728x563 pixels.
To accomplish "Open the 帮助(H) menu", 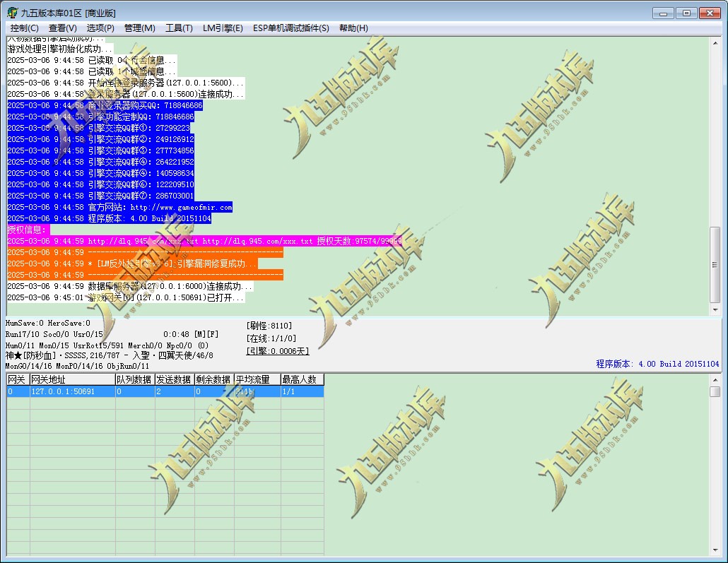I will pyautogui.click(x=353, y=28).
